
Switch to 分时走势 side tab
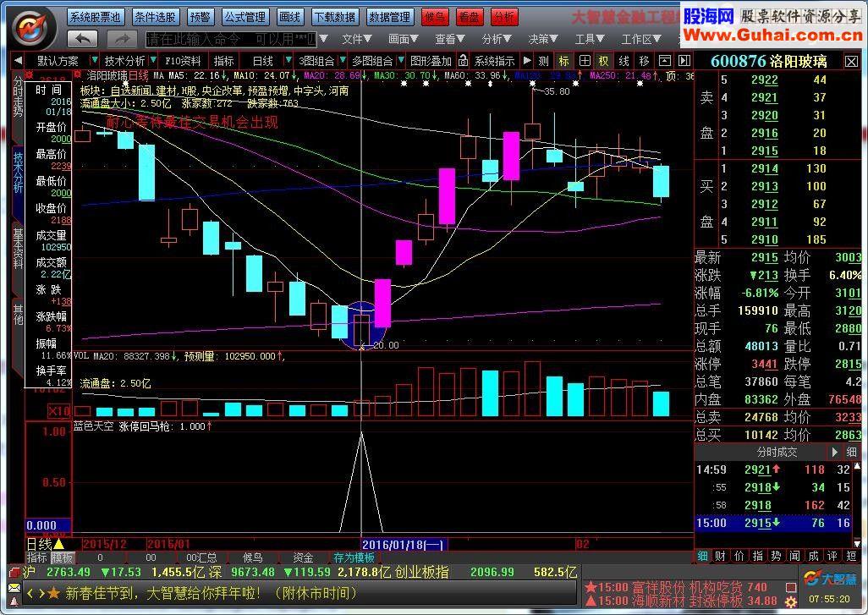19,97
